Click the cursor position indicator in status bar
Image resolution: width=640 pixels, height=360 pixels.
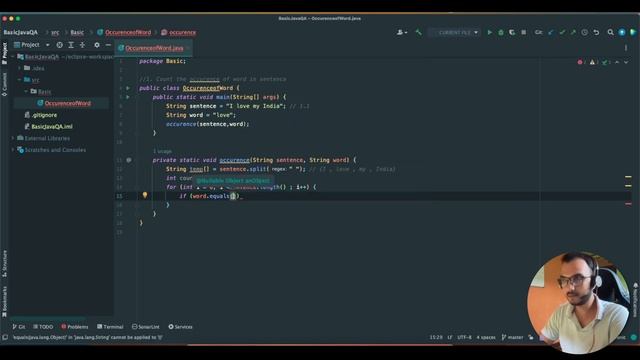tap(436, 337)
